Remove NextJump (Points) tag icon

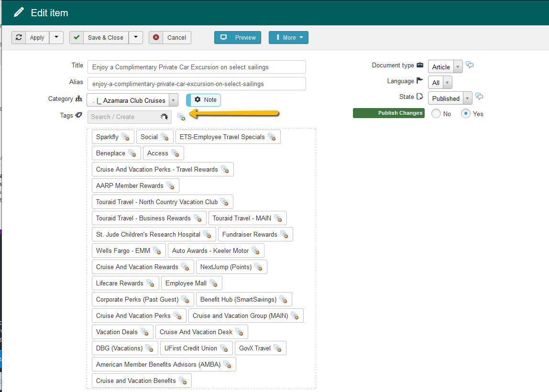click(258, 267)
